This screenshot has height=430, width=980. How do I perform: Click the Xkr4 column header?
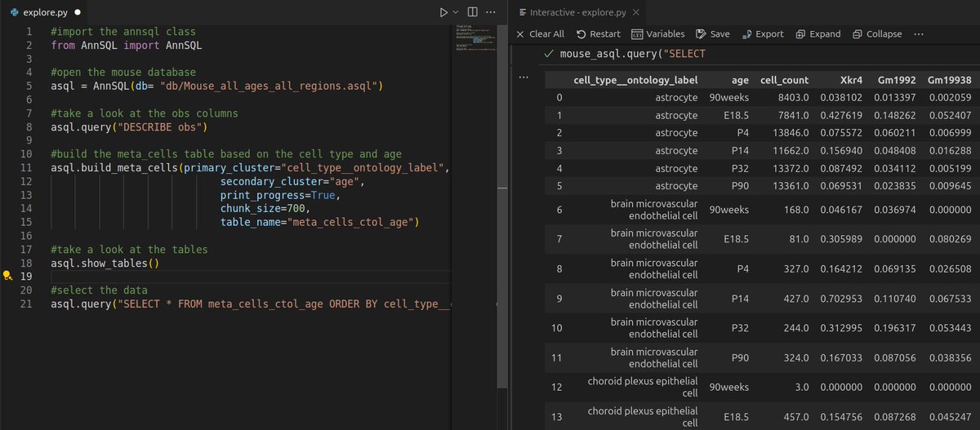tap(852, 80)
